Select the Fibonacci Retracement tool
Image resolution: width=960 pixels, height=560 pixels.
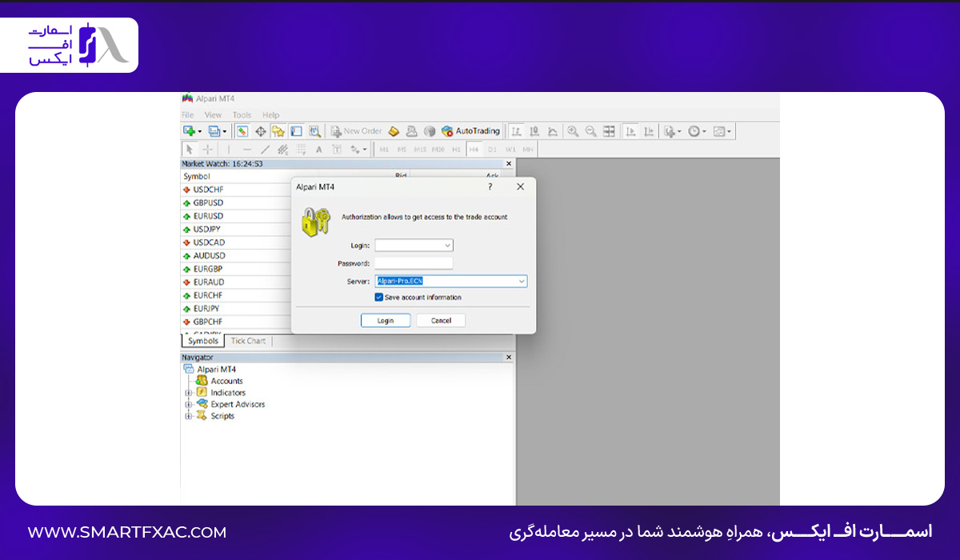[301, 149]
